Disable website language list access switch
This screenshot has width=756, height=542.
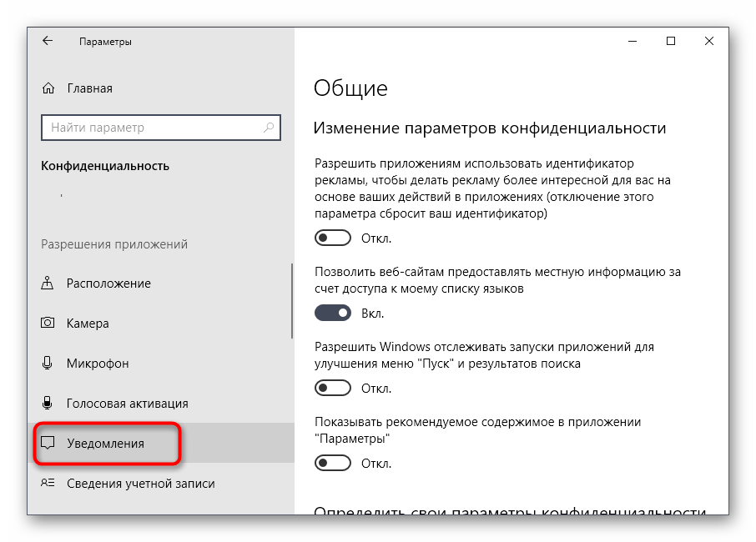tap(333, 314)
